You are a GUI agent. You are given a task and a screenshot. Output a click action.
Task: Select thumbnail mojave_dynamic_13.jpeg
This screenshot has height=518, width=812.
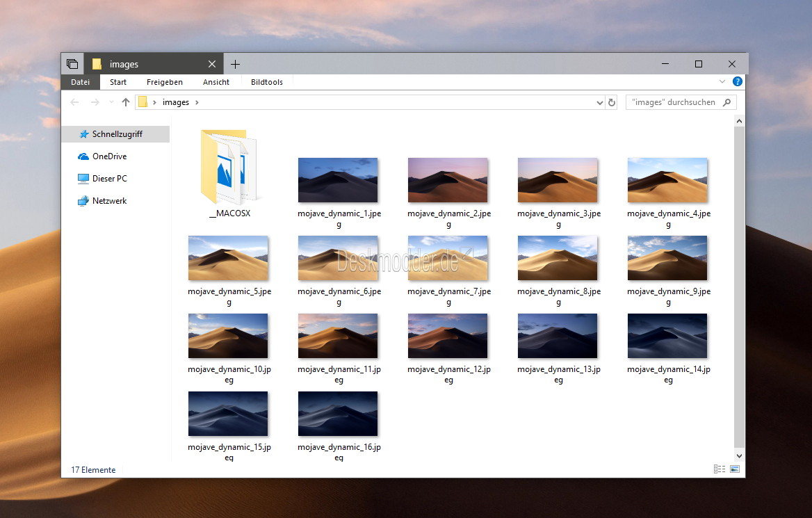point(558,336)
